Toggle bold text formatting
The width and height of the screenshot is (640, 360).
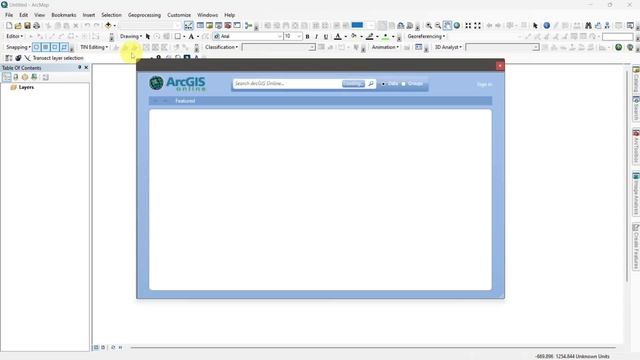[307, 37]
